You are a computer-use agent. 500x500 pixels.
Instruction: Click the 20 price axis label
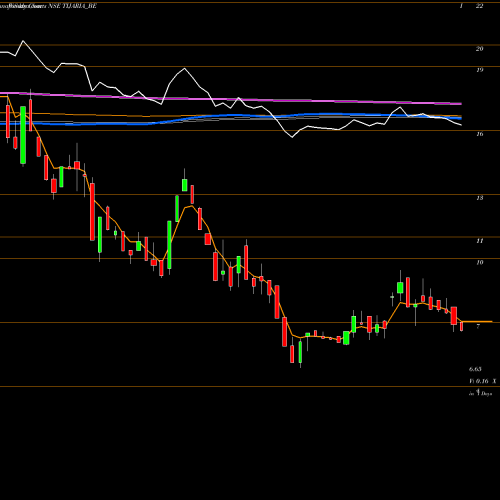coord(479,49)
